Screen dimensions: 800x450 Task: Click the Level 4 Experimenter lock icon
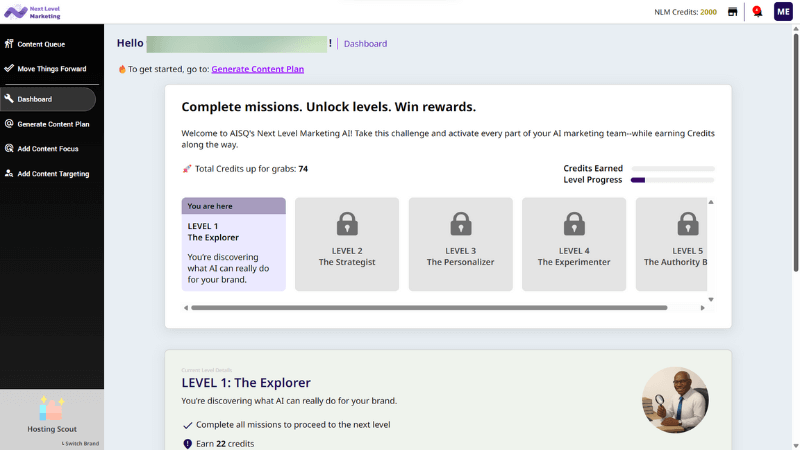point(574,223)
